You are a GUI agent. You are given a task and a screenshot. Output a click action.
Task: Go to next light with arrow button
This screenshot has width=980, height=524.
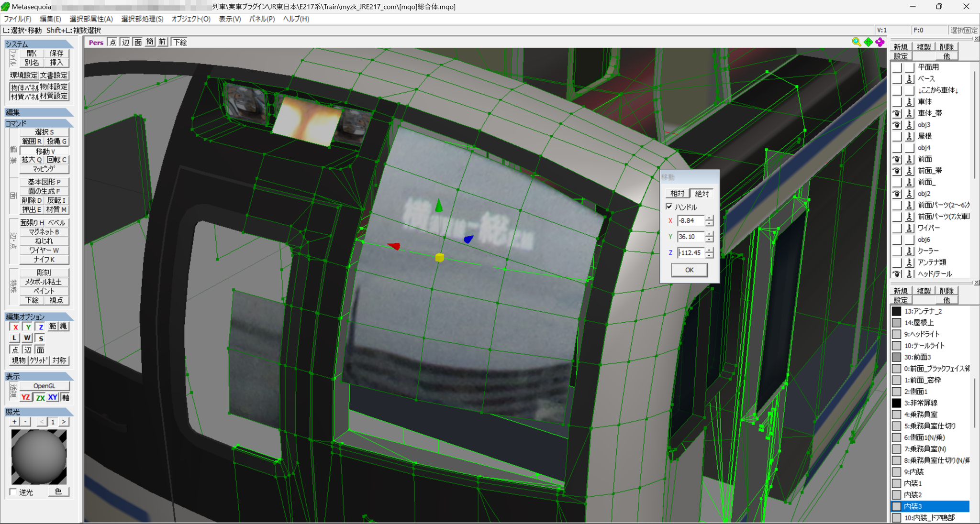(x=64, y=422)
